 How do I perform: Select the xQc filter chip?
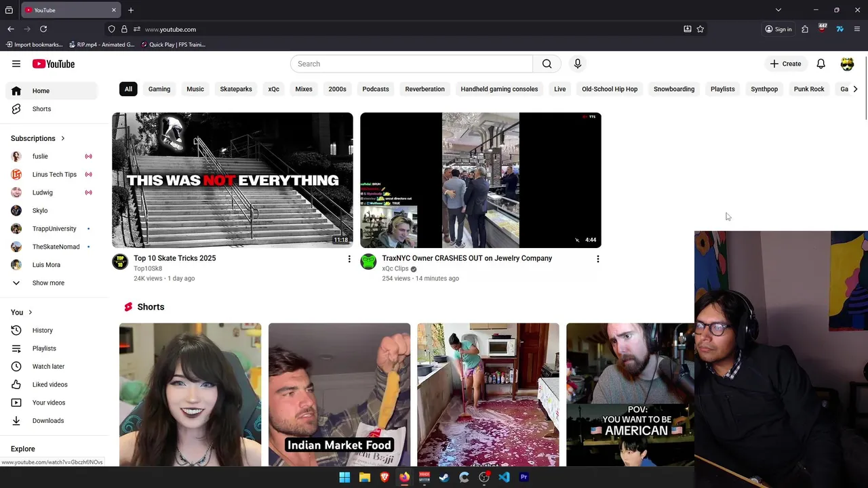pyautogui.click(x=273, y=89)
